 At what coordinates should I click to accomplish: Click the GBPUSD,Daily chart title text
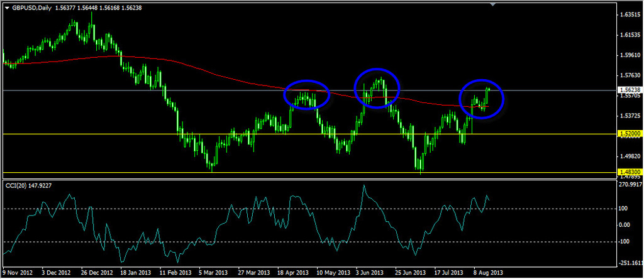pos(31,8)
